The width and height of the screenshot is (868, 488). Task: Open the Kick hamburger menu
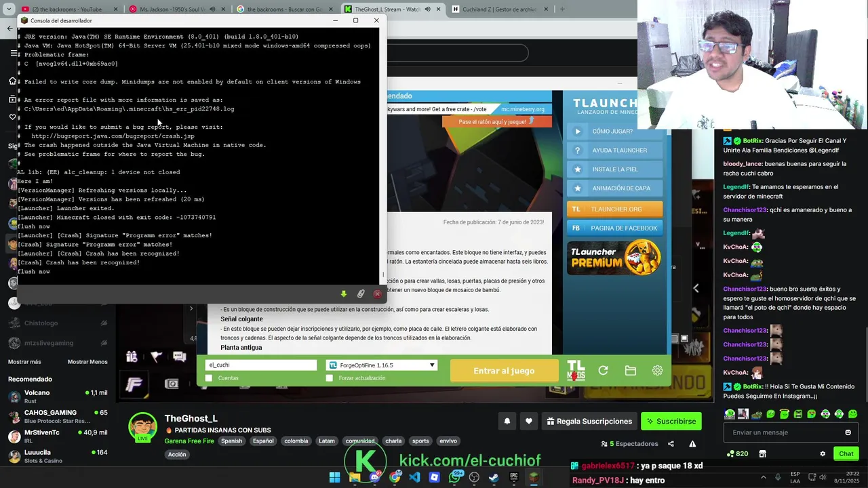[14, 53]
